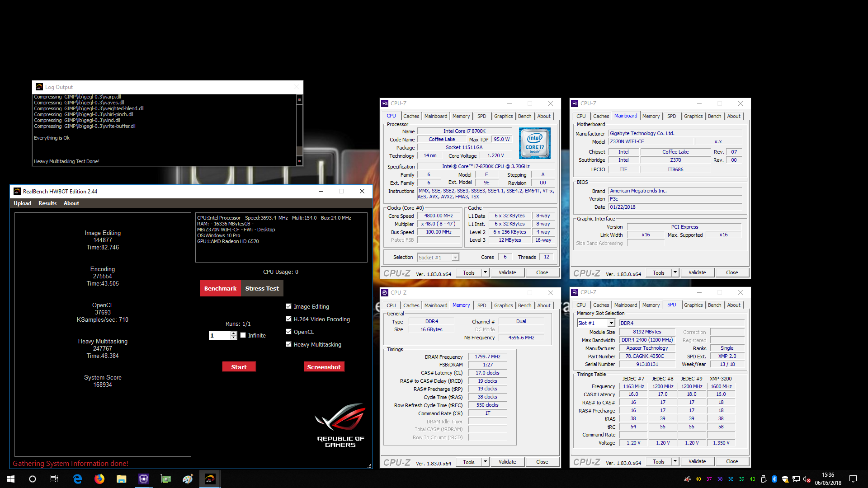Click the 'Heavy Multitasking Test Done!' log line

point(66,161)
